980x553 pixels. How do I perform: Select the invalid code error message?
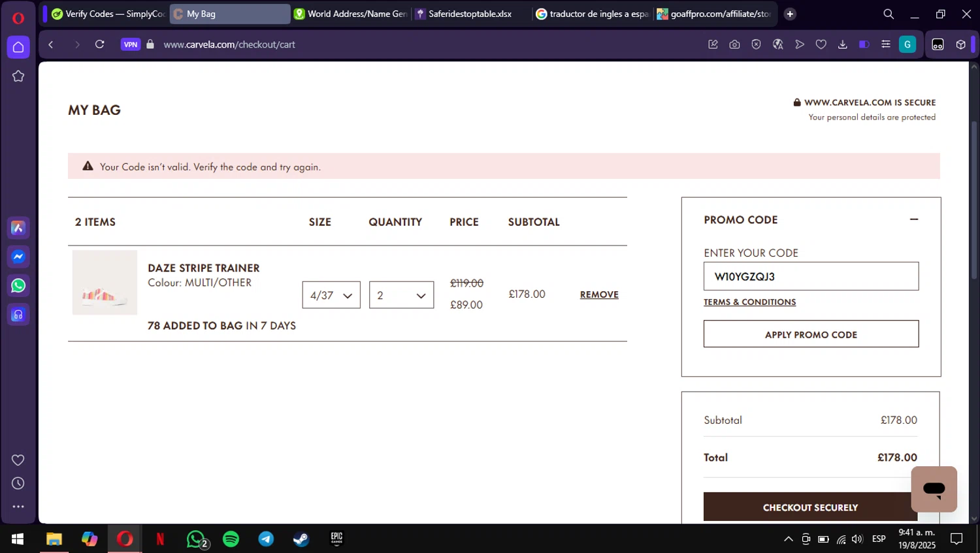tap(210, 167)
